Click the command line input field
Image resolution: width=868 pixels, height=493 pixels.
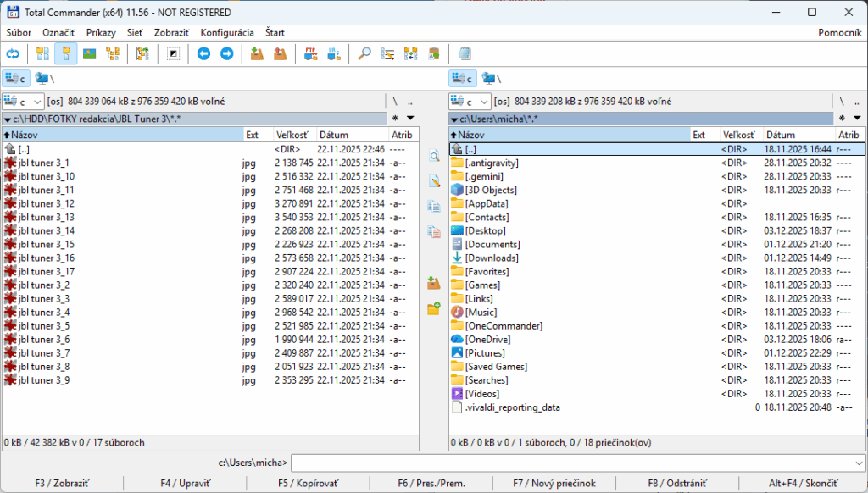[x=570, y=463]
